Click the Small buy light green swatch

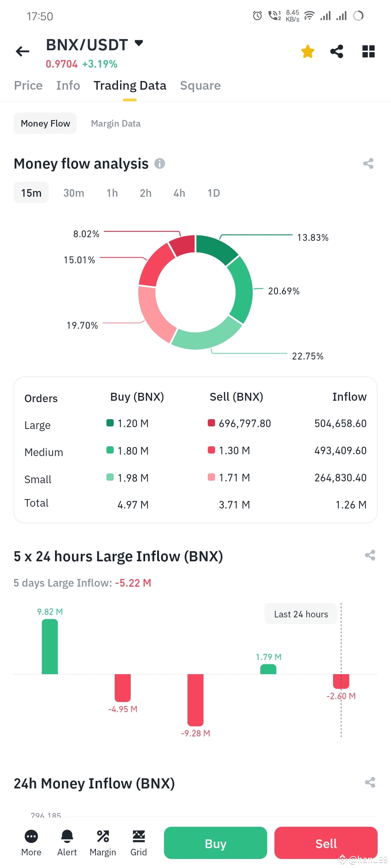(110, 477)
